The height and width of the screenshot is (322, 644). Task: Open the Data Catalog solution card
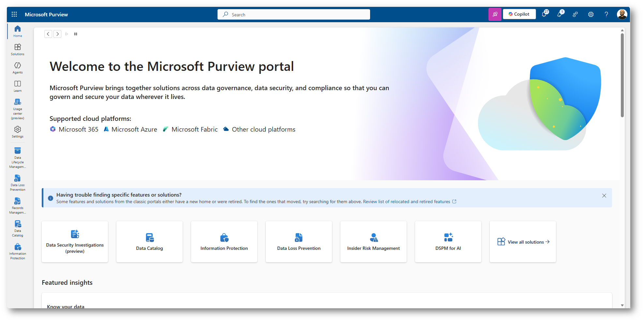coord(149,242)
